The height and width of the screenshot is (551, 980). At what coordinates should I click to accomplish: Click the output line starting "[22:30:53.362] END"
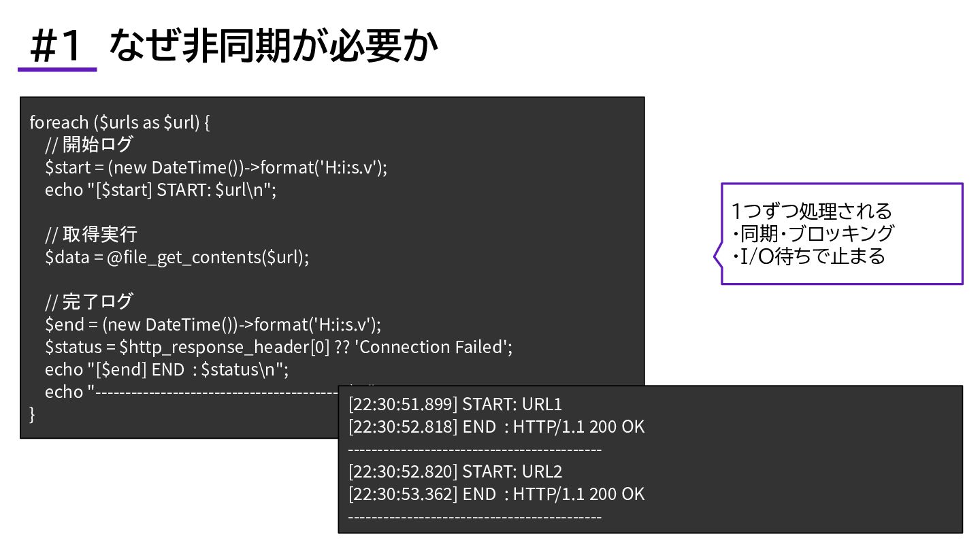[496, 494]
